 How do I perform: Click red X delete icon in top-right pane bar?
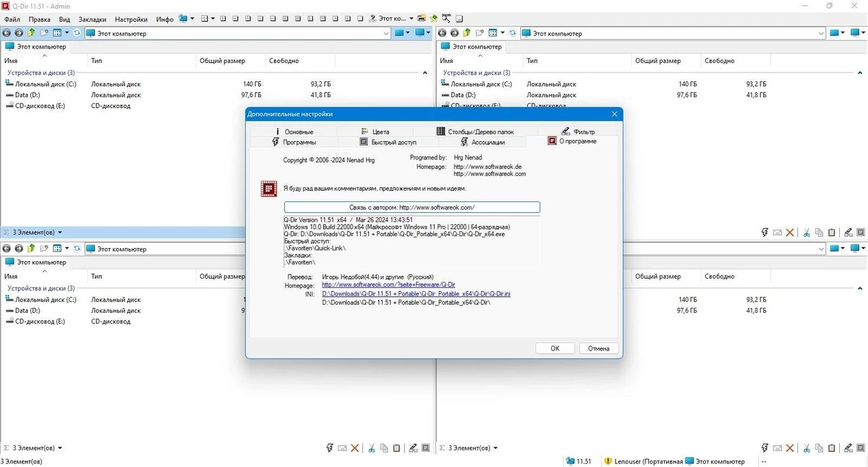[790, 232]
